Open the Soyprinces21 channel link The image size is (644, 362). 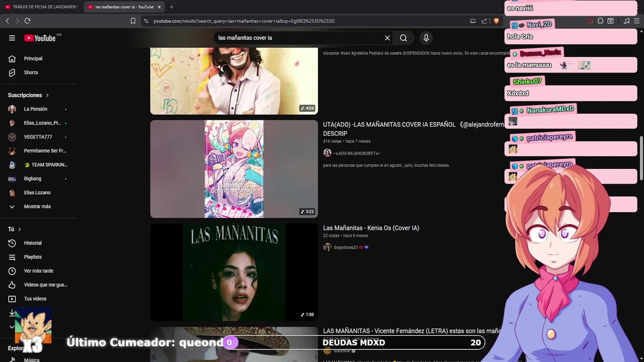pos(351,247)
